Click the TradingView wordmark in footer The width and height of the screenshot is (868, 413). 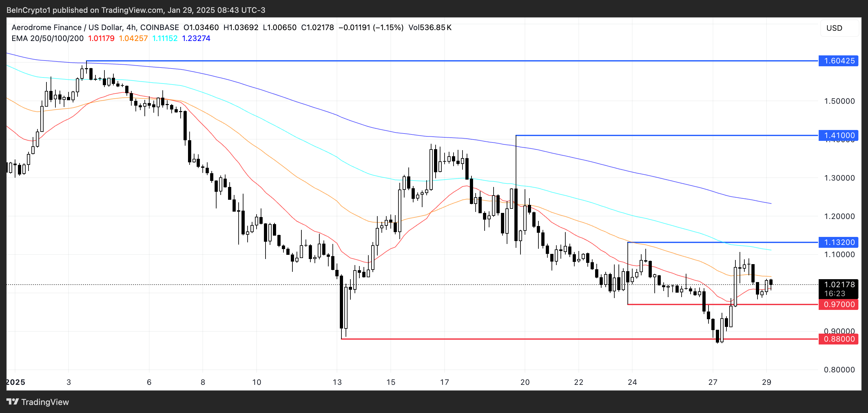click(45, 402)
